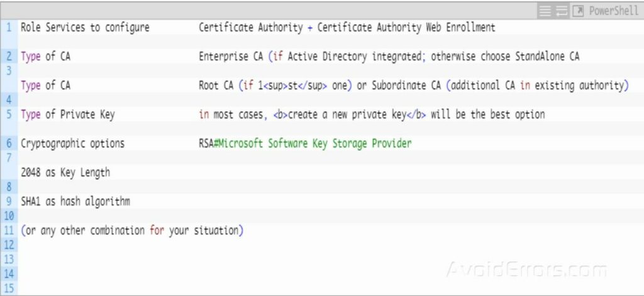Click the AvoidErrors.com watermark
644x296 pixels.
point(526,270)
